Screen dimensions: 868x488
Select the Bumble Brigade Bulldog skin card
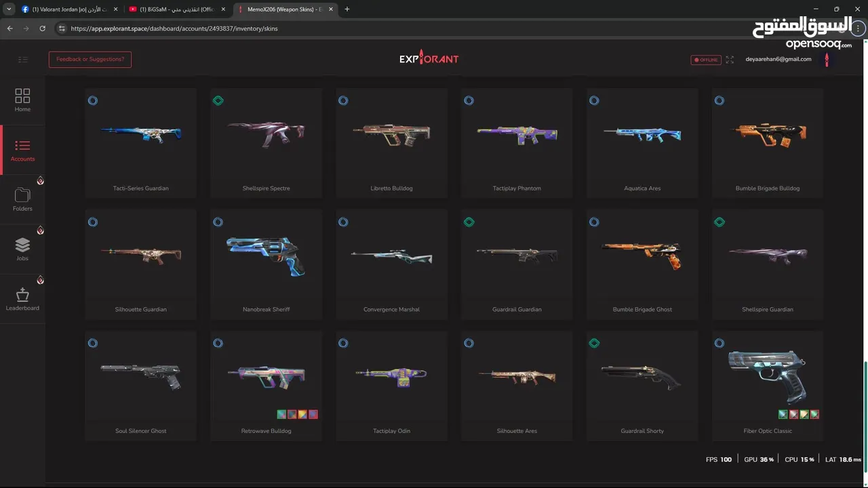768,143
